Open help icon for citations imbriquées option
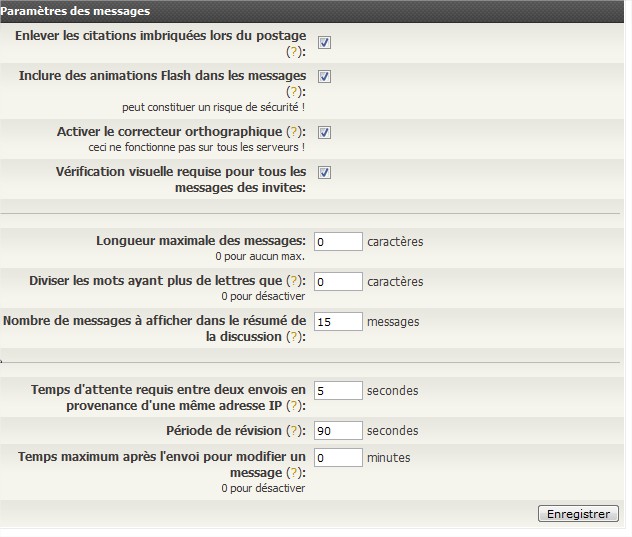This screenshot has width=632, height=537. point(294,52)
